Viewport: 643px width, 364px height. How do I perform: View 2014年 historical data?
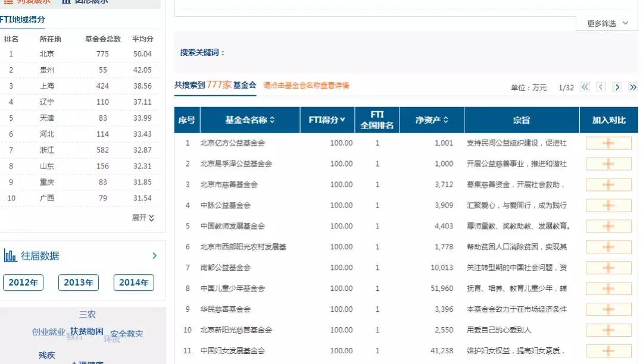coord(133,283)
